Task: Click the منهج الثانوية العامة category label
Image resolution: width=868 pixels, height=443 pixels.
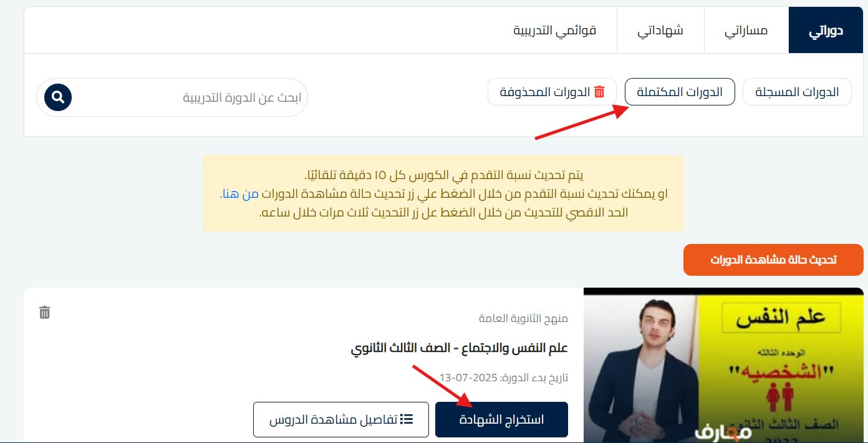Action: tap(523, 318)
